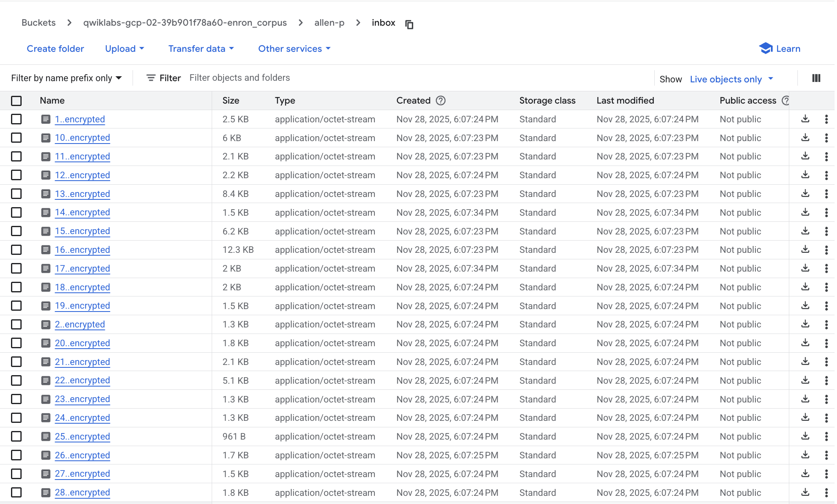
Task: Open the 19..encrypted object link
Action: pyautogui.click(x=82, y=306)
